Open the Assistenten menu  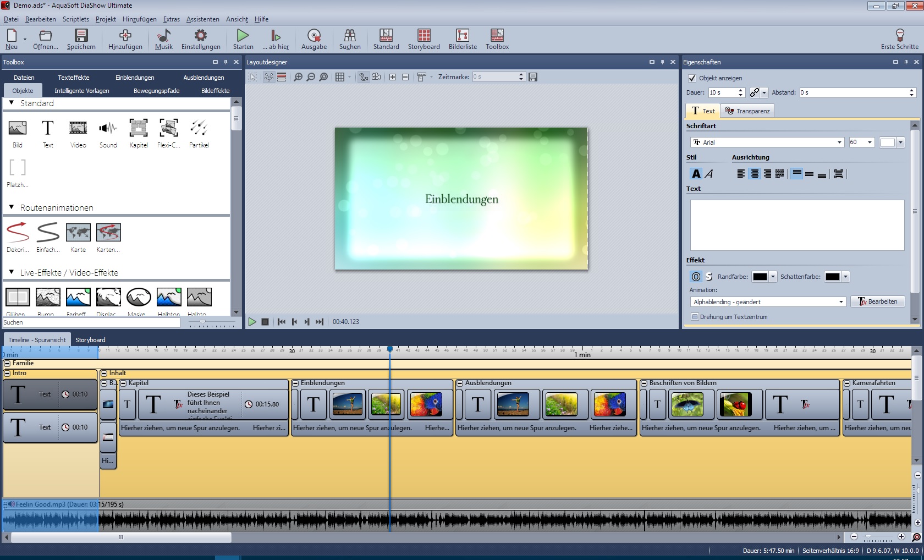pos(202,19)
